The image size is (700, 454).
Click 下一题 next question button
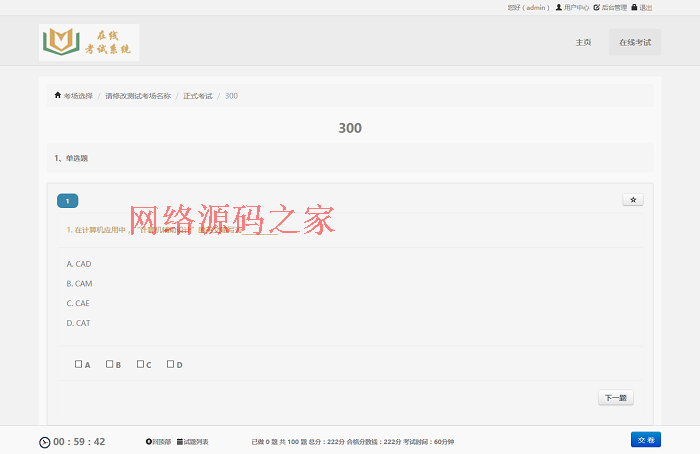(616, 398)
